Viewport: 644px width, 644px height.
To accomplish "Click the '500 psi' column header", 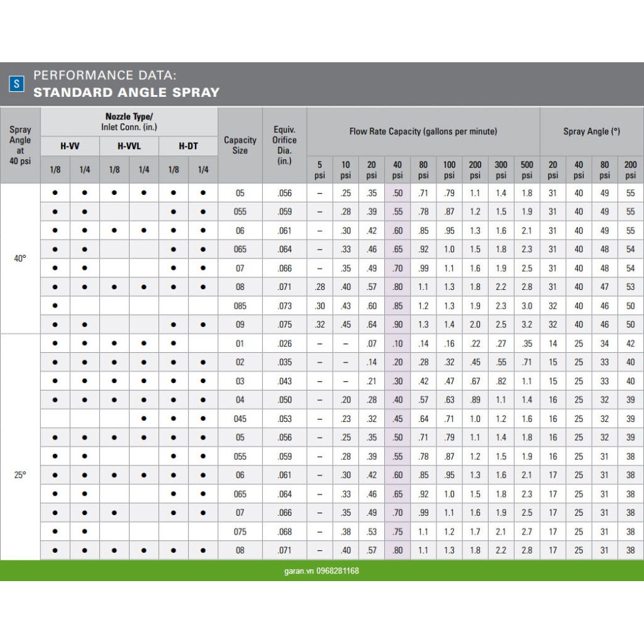I will pos(526,170).
